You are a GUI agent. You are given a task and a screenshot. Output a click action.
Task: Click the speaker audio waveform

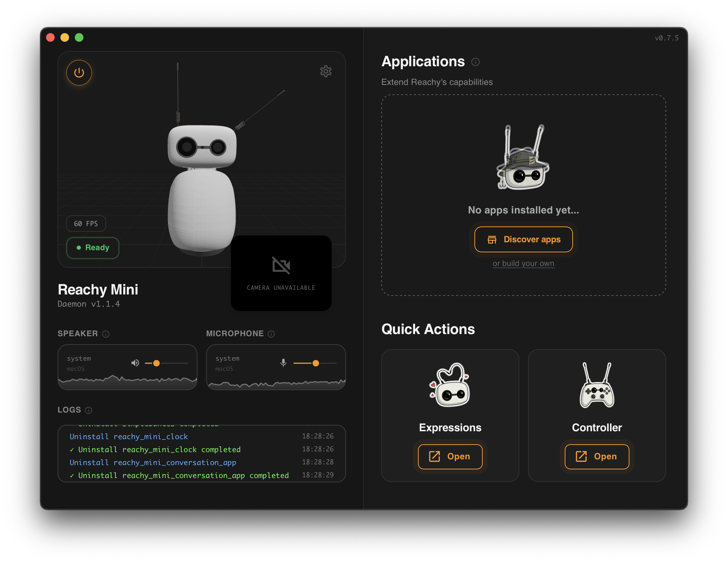[127, 382]
